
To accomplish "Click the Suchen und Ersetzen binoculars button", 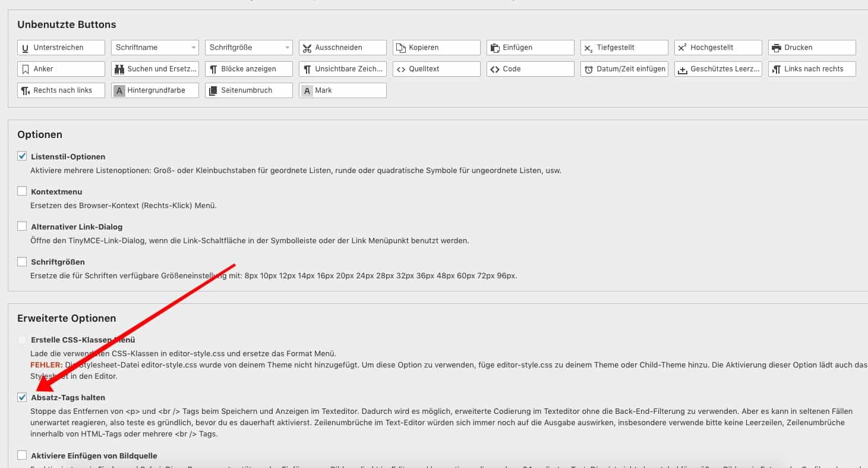I will [154, 69].
